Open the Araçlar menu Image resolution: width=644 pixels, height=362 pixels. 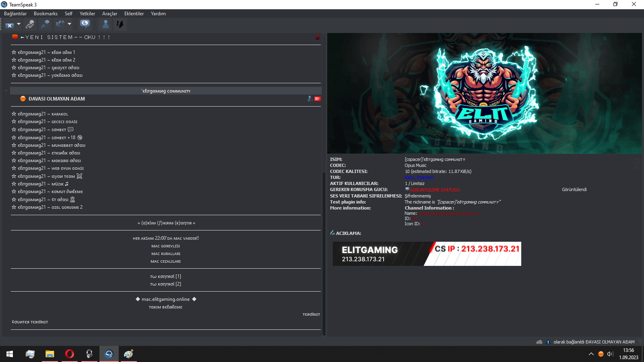tap(109, 14)
